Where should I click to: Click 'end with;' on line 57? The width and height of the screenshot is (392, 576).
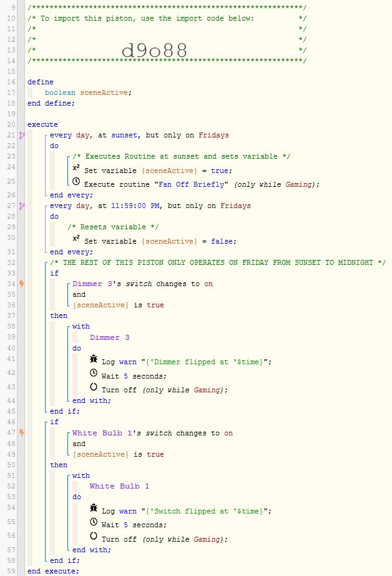[92, 550]
